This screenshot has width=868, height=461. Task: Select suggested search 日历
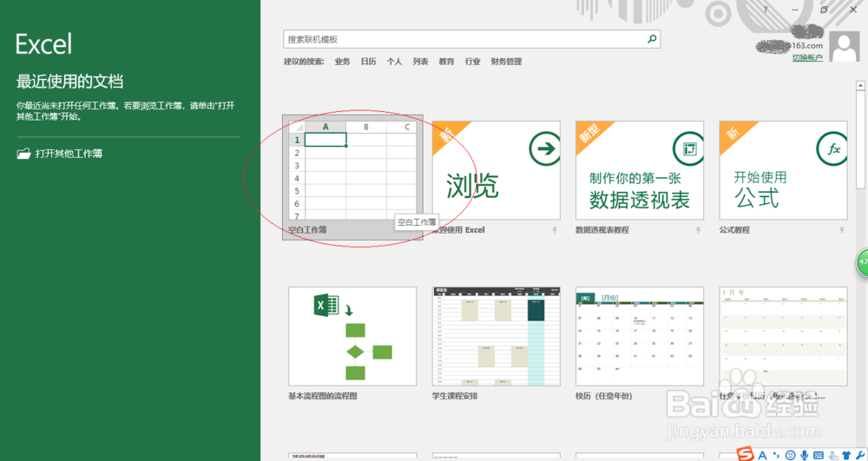(x=368, y=62)
